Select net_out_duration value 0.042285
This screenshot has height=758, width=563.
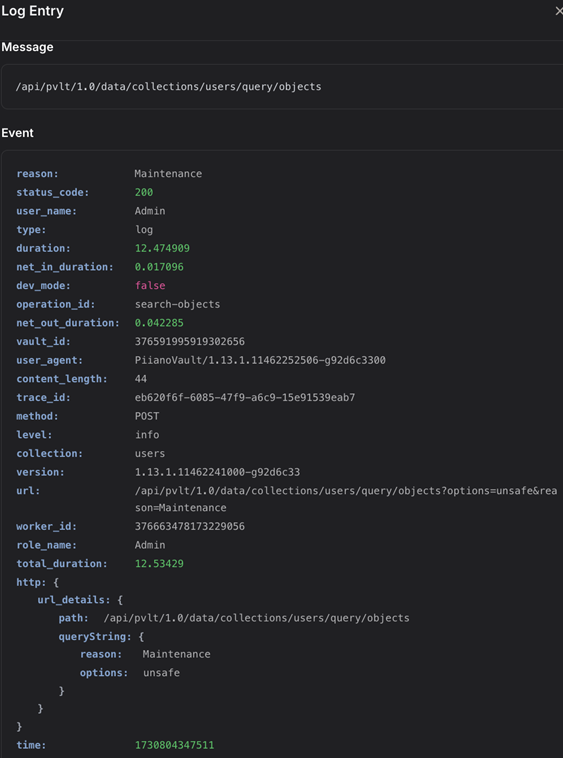(159, 322)
